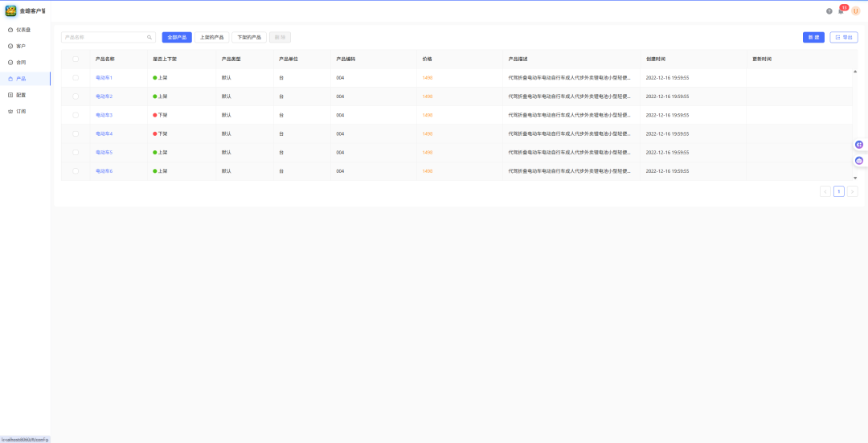The height and width of the screenshot is (443, 868).
Task: Click the orange 1498 price in the 电动车1 row
Action: point(428,77)
